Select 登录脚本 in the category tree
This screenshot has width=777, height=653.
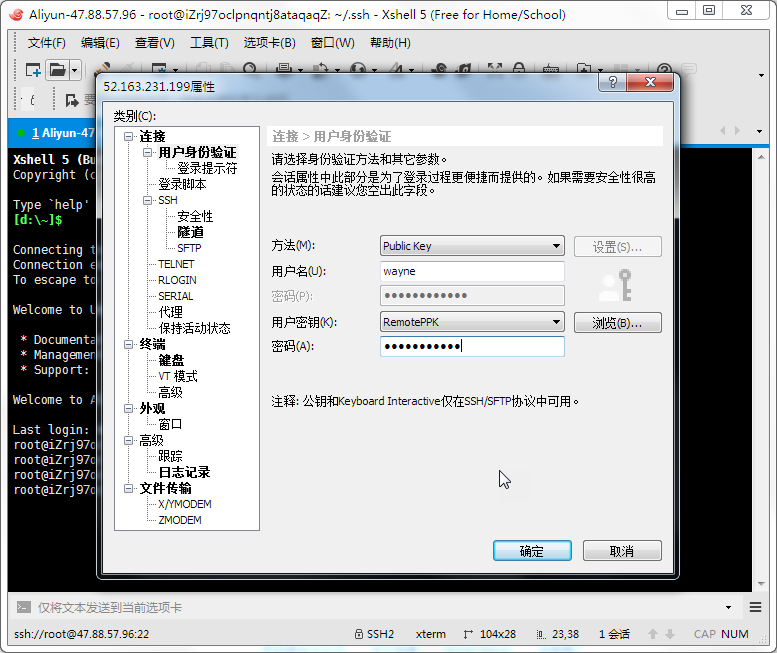[182, 184]
